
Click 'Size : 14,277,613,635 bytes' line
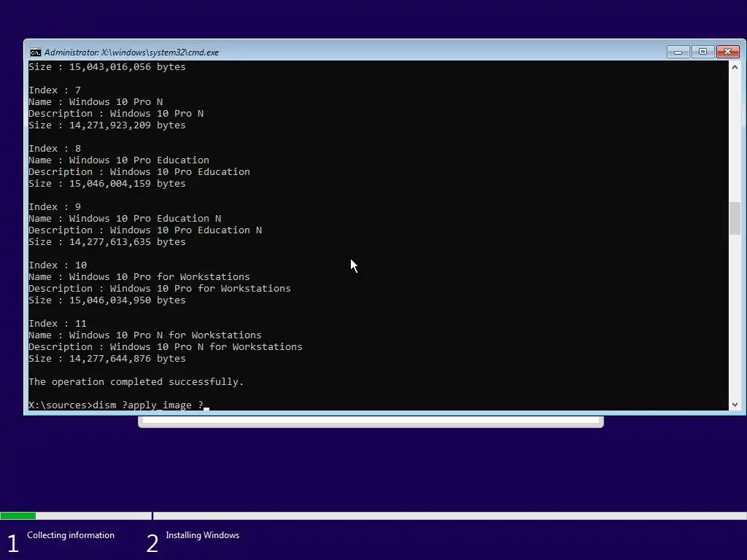click(107, 241)
